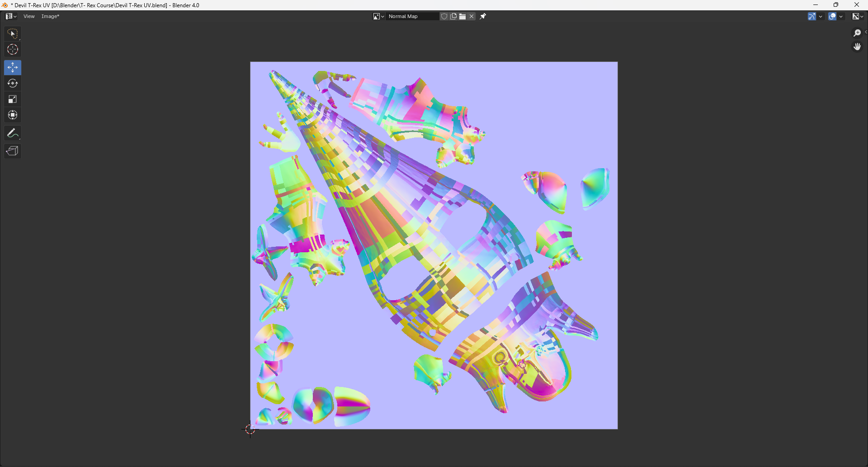Activate the Move tool

pos(13,67)
